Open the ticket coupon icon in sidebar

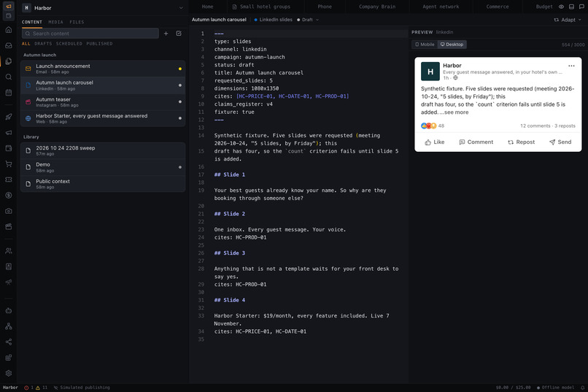(x=9, y=180)
